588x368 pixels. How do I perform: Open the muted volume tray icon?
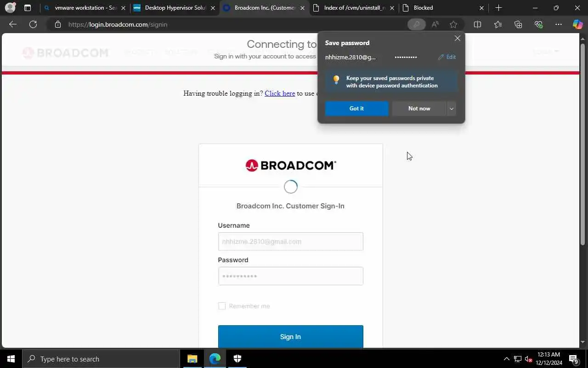point(529,359)
